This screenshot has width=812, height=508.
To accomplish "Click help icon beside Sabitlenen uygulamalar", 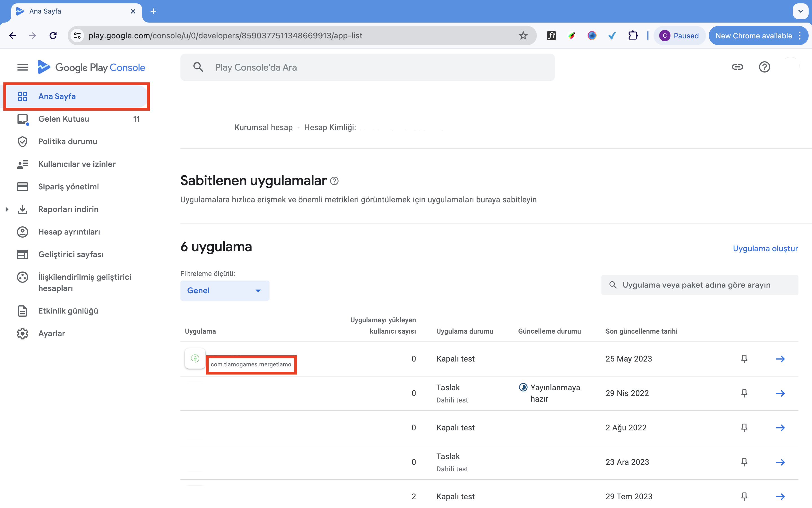I will (334, 181).
